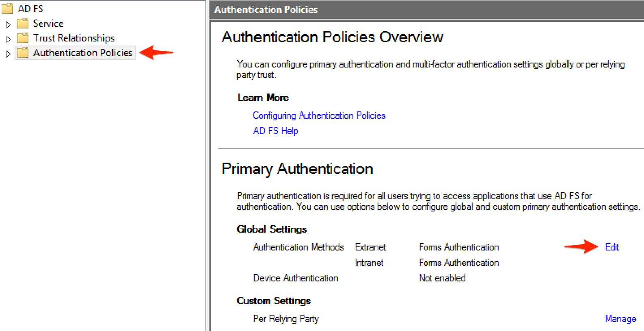Viewport: 644px width, 331px height.
Task: Click the Trust Relationships folder icon
Action: point(23,38)
